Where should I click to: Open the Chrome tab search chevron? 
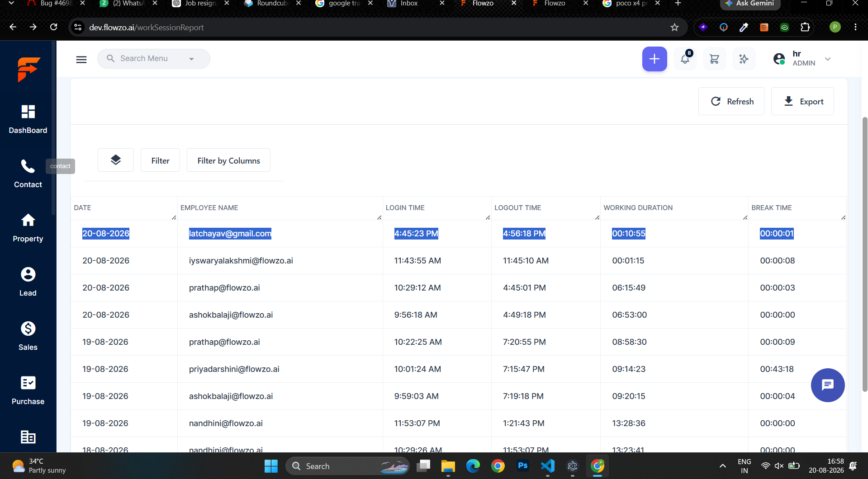[x=11, y=3]
